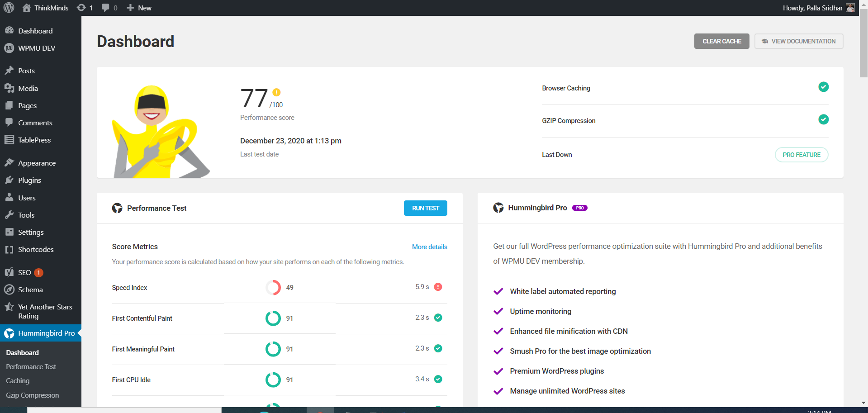Select Dashboard submenu under Hummingbird

click(x=22, y=353)
